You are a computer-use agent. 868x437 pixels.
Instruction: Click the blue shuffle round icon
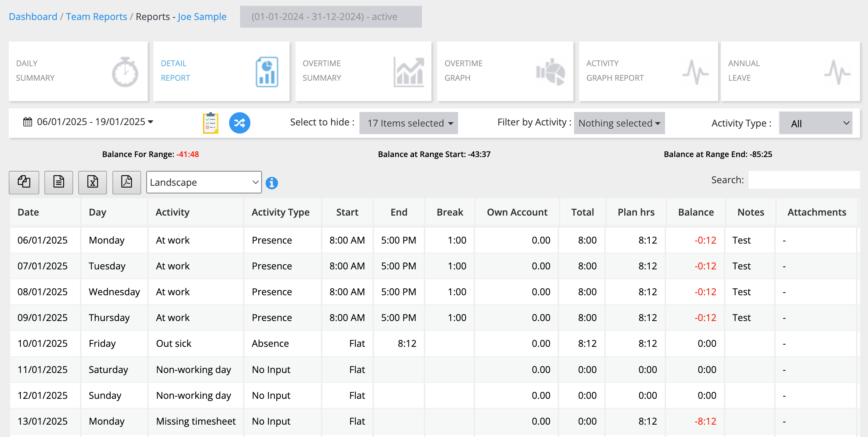(x=239, y=123)
